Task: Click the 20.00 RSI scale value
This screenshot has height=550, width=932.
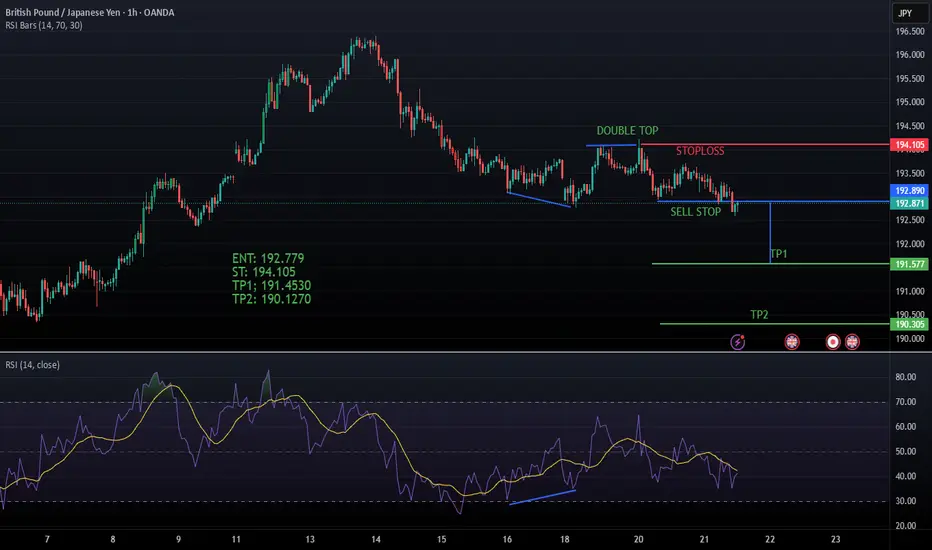Action: [x=905, y=526]
